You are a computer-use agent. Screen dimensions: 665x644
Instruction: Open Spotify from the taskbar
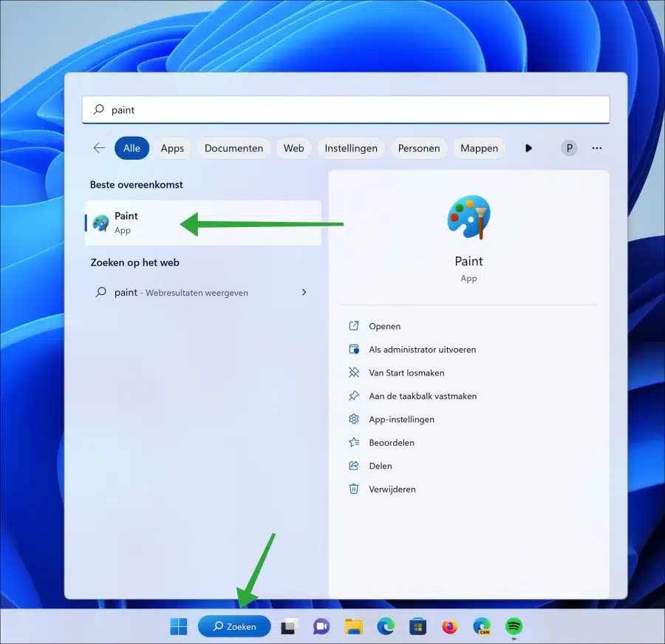click(x=514, y=626)
